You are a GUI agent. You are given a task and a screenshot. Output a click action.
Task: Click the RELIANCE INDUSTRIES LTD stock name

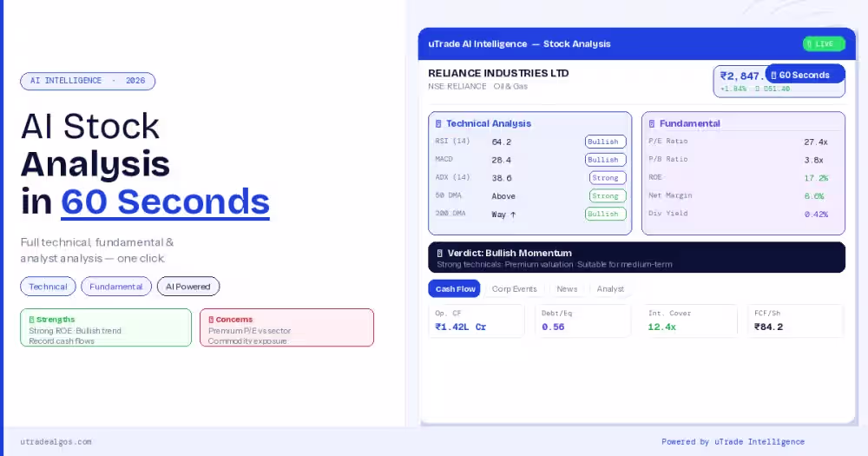pos(498,73)
